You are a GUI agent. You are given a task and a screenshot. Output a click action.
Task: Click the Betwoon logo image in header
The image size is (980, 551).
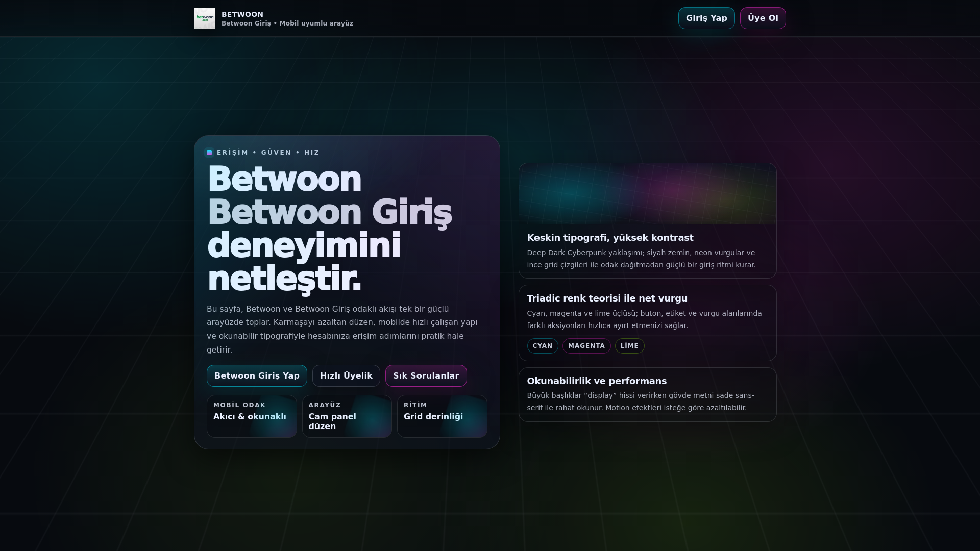click(x=205, y=18)
